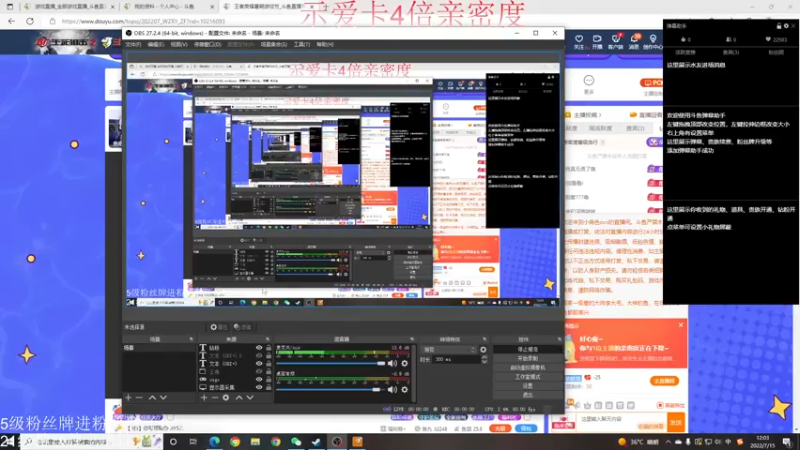
Task: Open the File Explorer icon in the taskbar
Action: click(255, 442)
